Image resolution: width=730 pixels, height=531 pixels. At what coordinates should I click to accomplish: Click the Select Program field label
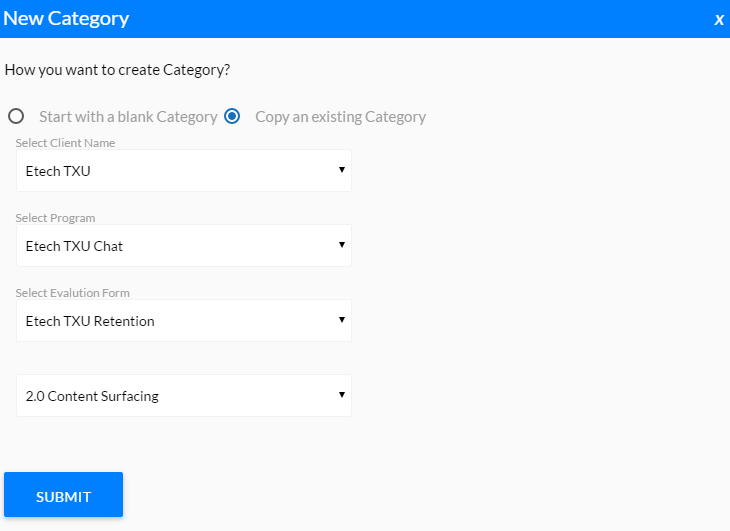55,218
